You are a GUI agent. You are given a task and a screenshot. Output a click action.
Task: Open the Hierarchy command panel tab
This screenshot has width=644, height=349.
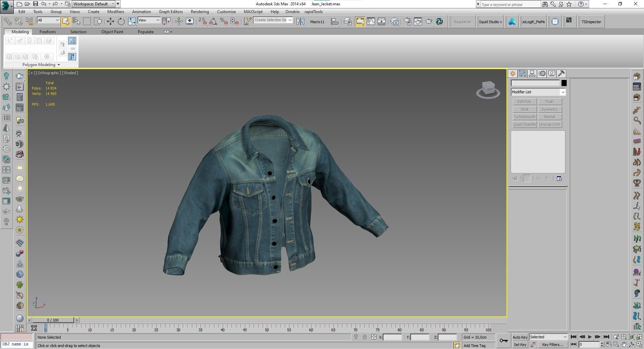532,73
